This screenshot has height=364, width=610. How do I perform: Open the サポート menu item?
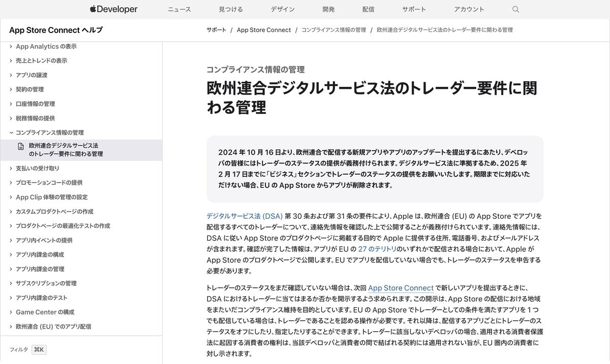click(414, 9)
